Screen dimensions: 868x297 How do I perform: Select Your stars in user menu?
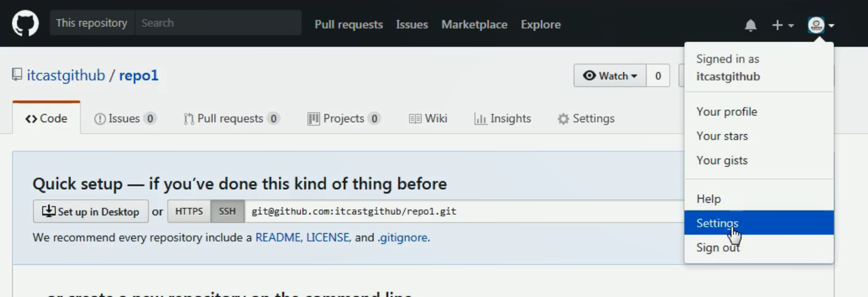pyautogui.click(x=759, y=136)
